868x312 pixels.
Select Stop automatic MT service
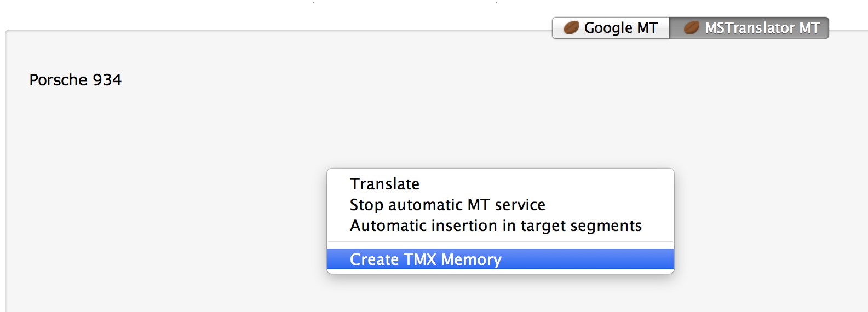pyautogui.click(x=447, y=205)
